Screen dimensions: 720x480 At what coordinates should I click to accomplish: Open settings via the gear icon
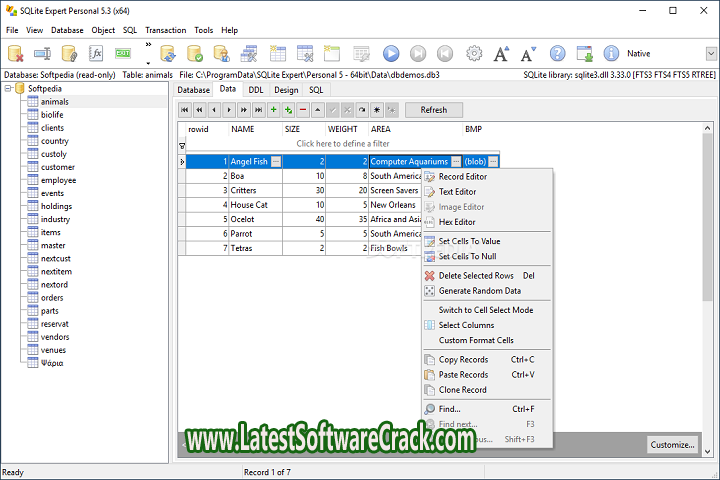(x=474, y=53)
